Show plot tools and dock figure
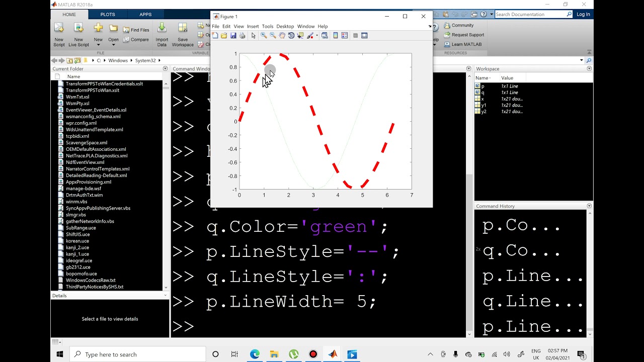 coord(364,36)
